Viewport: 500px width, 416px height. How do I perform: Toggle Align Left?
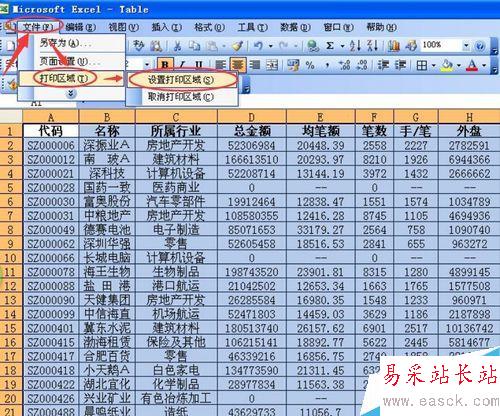[x=221, y=65]
